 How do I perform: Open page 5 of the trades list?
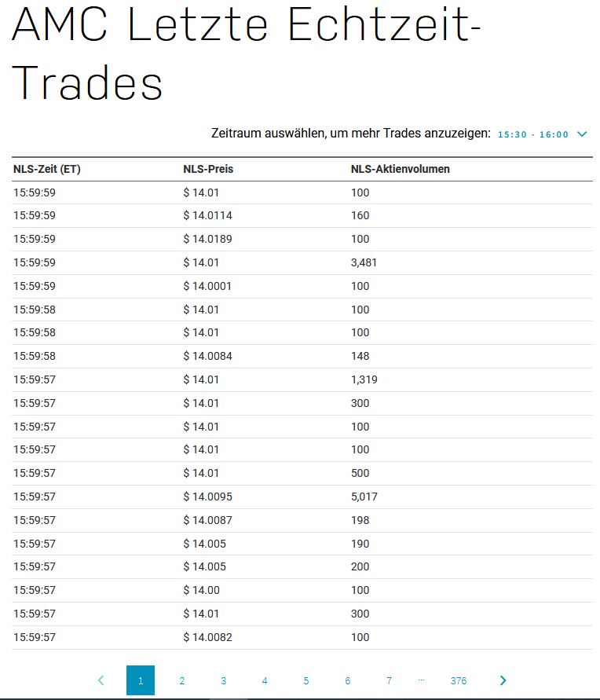(x=306, y=680)
